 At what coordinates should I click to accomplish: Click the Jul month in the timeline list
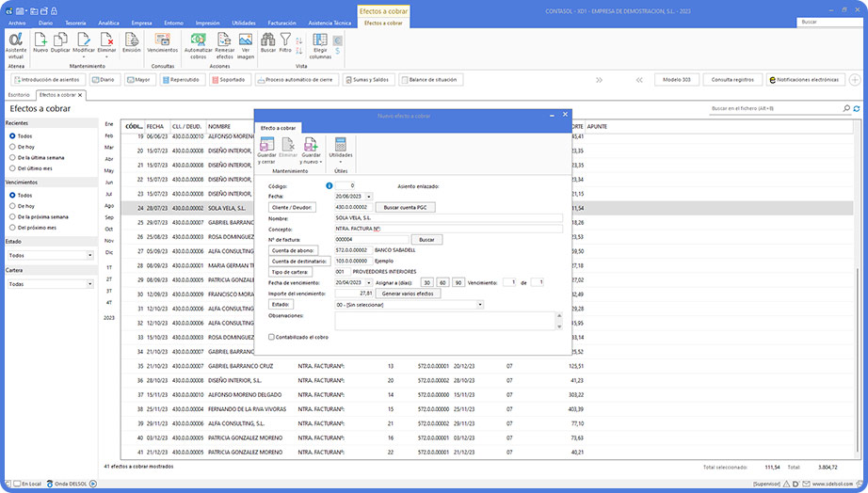(109, 194)
